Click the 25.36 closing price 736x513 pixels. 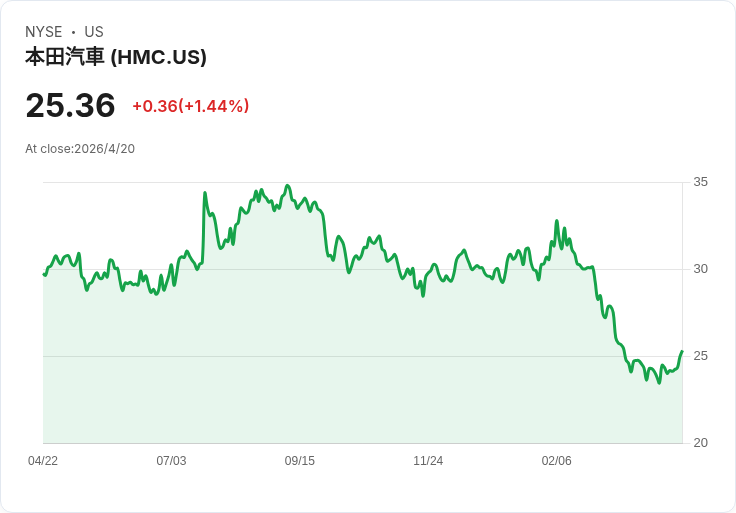click(70, 105)
